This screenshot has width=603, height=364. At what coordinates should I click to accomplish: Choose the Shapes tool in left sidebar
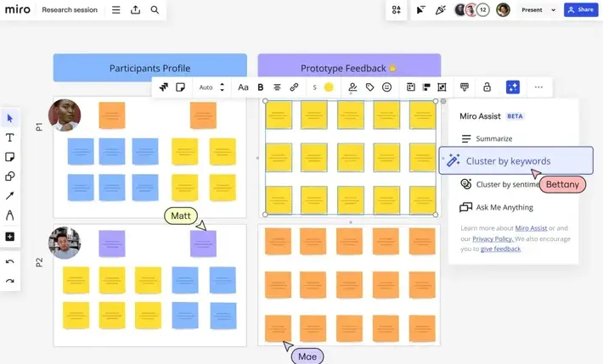pos(10,176)
